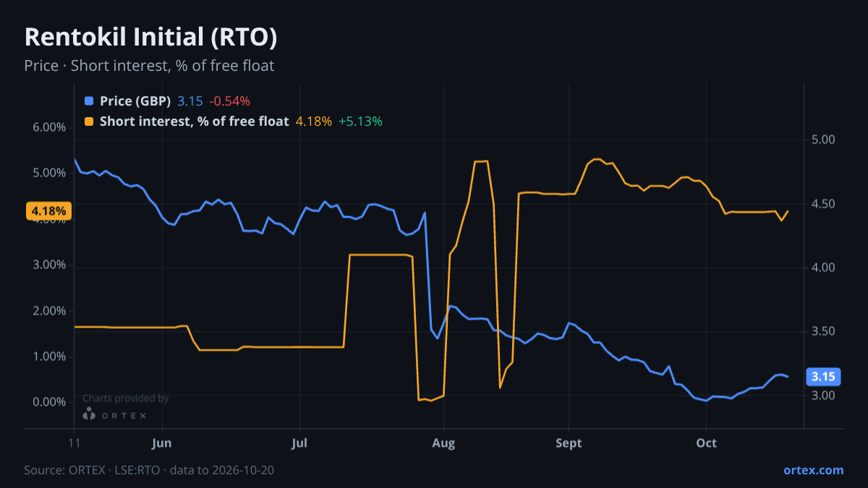Click the orange 4.18% axis value badge
The width and height of the screenshot is (868, 488).
click(48, 211)
